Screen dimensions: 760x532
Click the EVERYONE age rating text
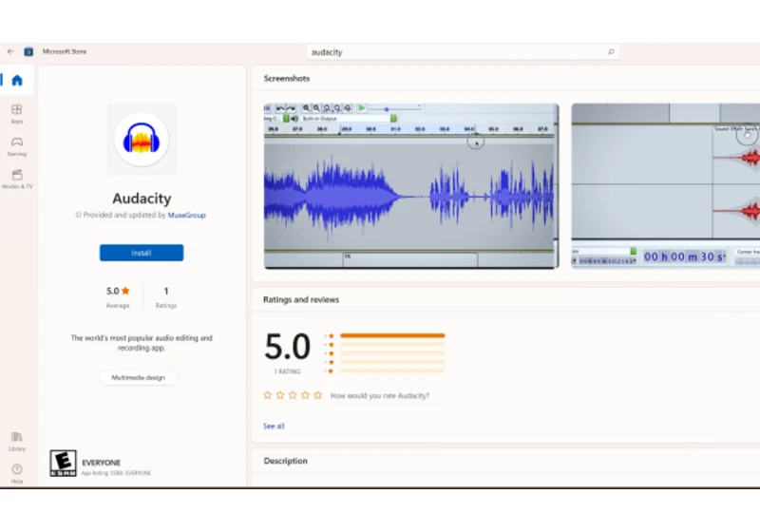coord(102,463)
